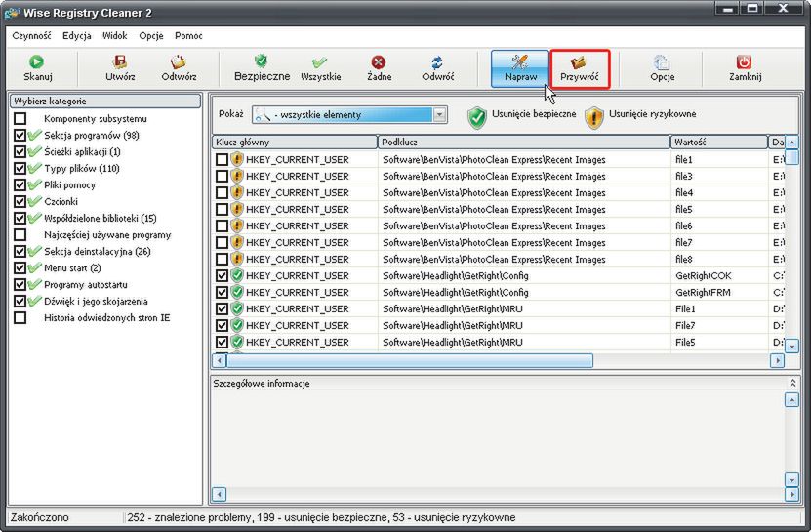The width and height of the screenshot is (811, 532).
Task: Uncheck Sekcja programów (98) category
Action: pos(20,135)
